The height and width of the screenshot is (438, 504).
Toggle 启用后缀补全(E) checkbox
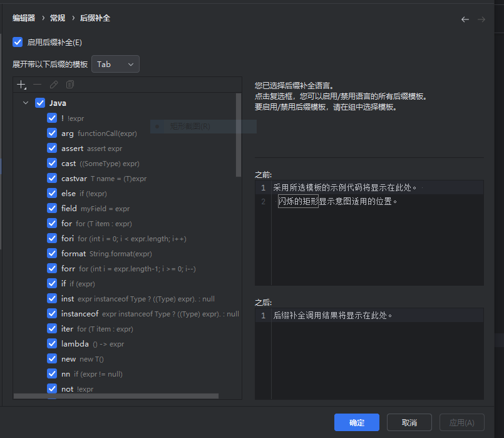tap(18, 42)
